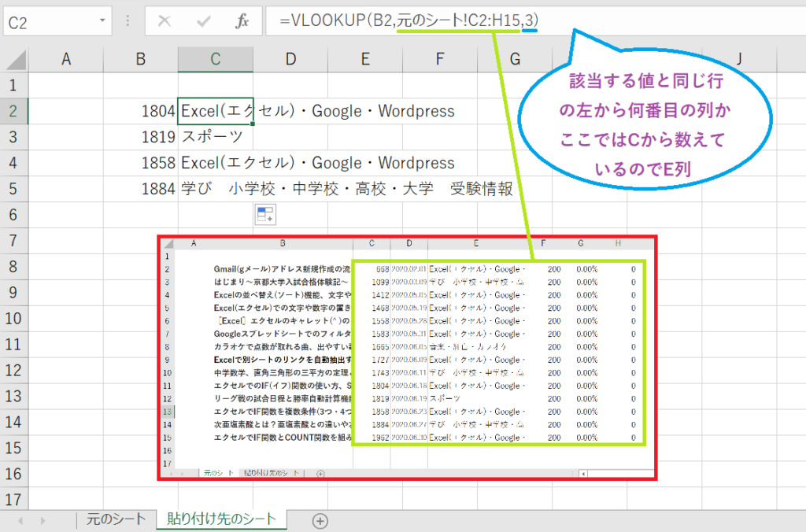Select row 2 by clicking its header
Screen dimensions: 806x532
(x=13, y=111)
